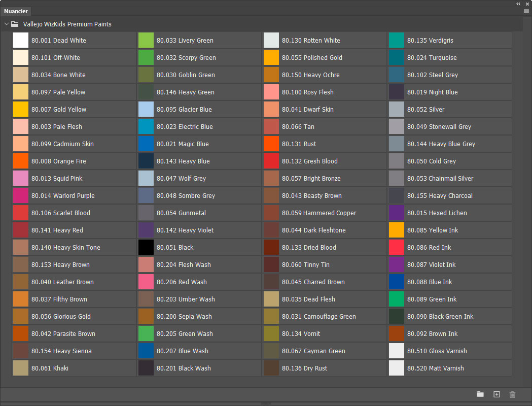Collapse the Vallejo WizKids Premium Paints group

click(6, 24)
